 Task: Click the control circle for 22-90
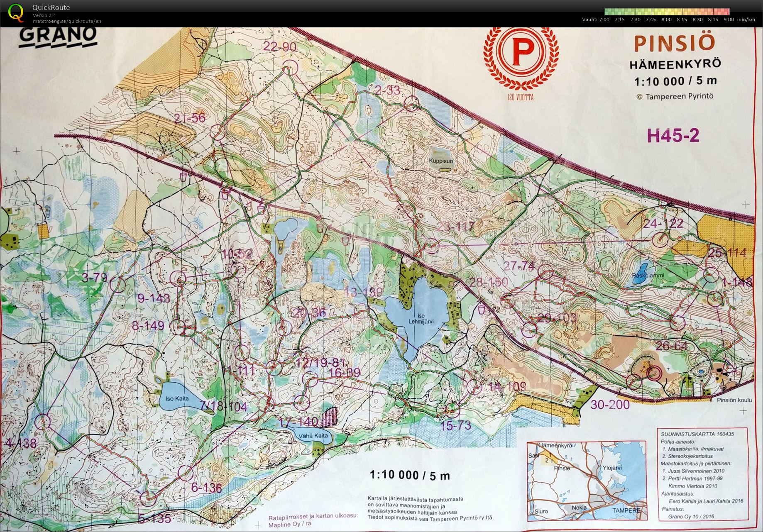(x=290, y=66)
